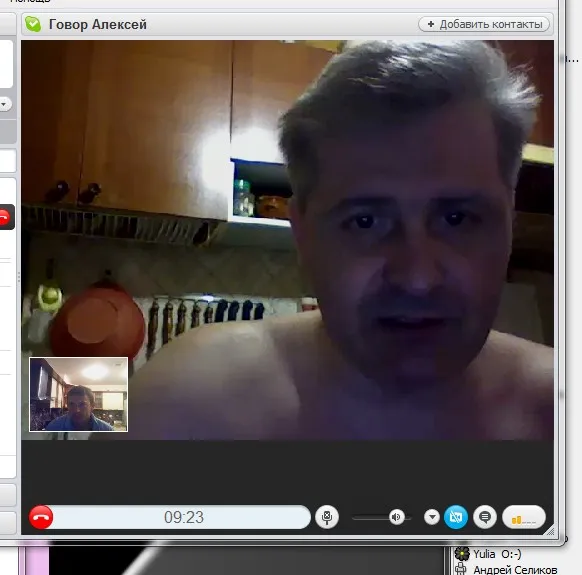
Task: Click the green online status icon
Action: click(33, 24)
